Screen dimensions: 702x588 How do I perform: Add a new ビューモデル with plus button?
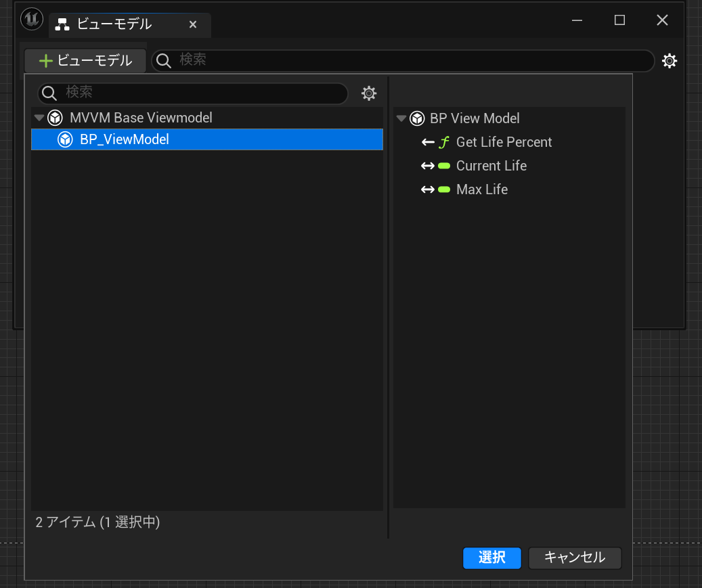tap(85, 60)
